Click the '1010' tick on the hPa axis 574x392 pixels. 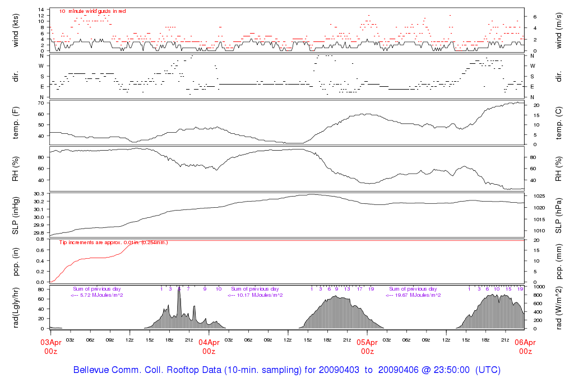click(x=540, y=231)
